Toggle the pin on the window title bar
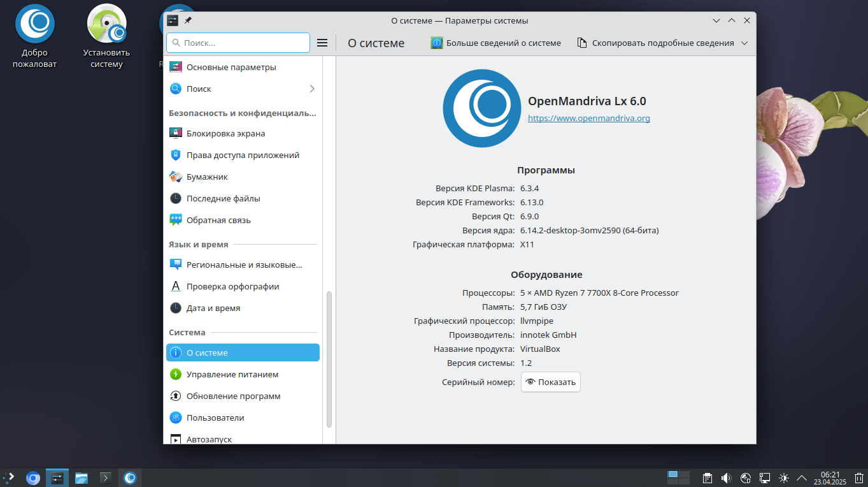This screenshot has width=868, height=487. tap(188, 20)
